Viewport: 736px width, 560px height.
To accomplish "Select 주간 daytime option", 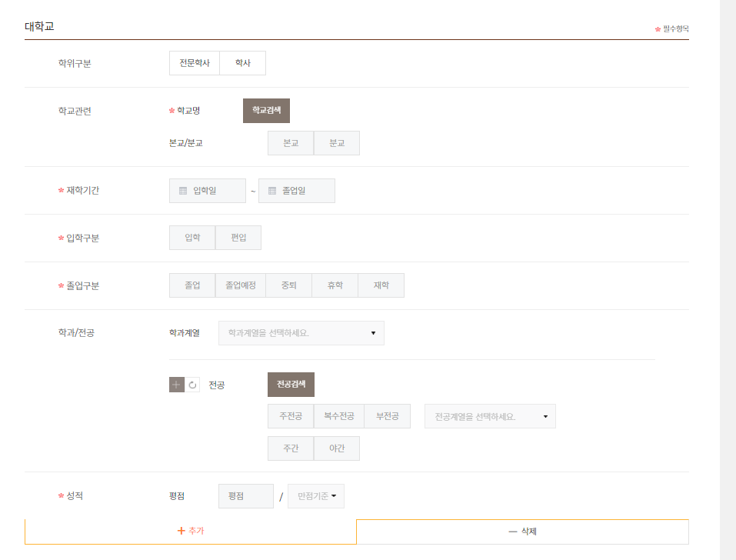I will coord(291,448).
